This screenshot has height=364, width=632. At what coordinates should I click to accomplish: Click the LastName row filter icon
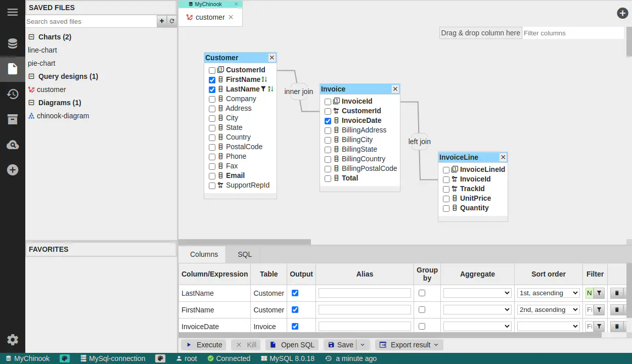[x=599, y=293]
